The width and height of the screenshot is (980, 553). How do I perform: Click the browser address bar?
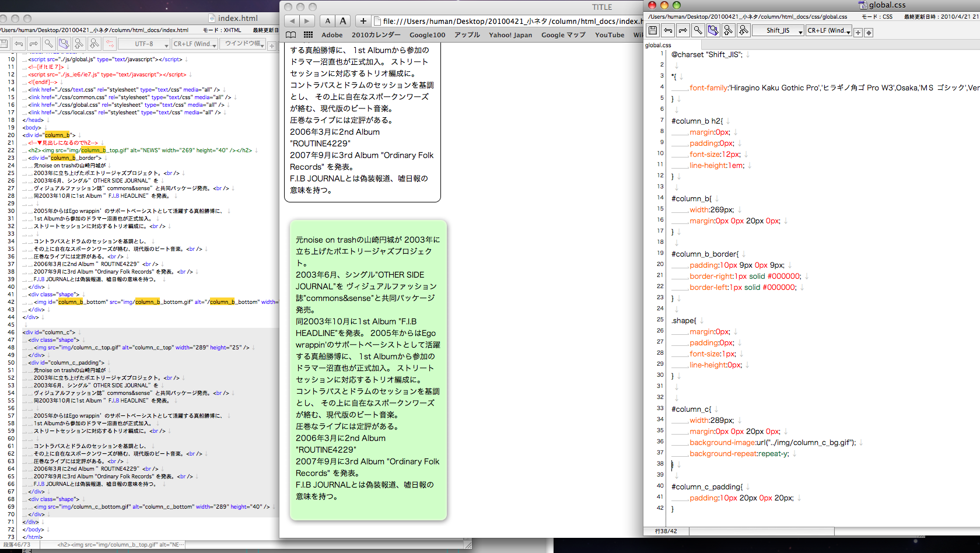tap(508, 21)
